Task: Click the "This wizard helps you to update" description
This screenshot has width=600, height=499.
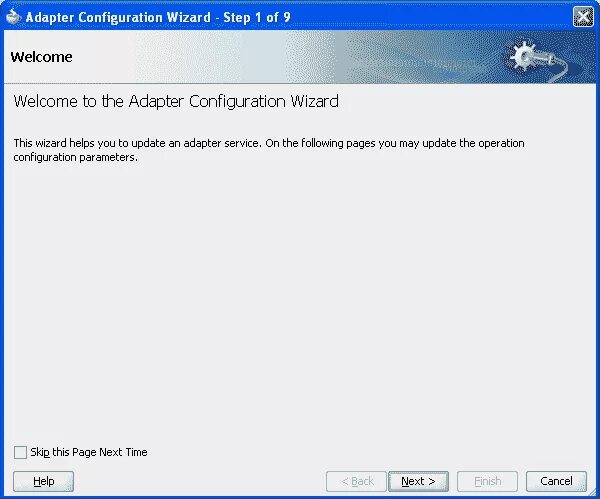Action: pyautogui.click(x=269, y=150)
